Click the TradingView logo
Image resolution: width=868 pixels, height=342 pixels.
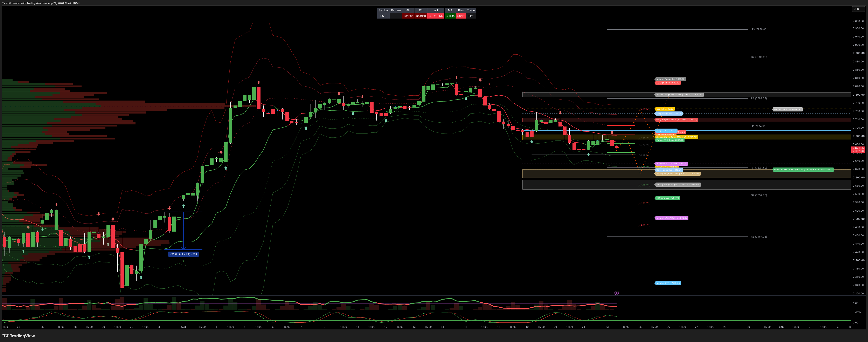click(19, 336)
